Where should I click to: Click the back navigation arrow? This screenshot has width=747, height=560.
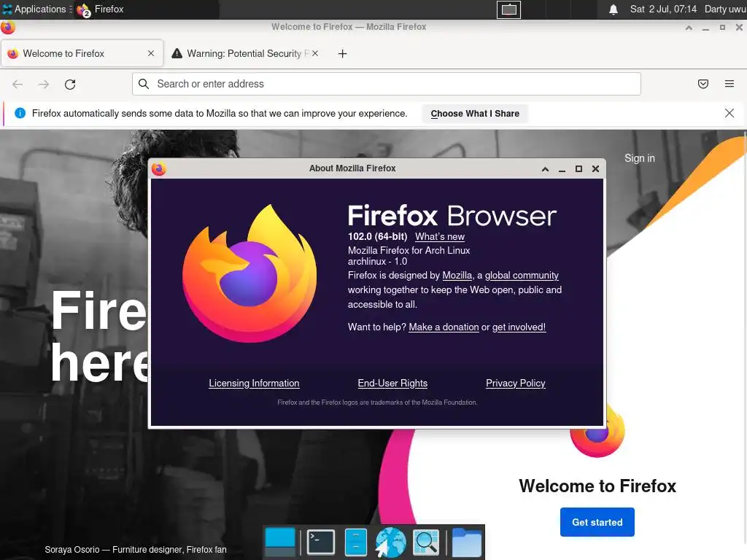[18, 85]
